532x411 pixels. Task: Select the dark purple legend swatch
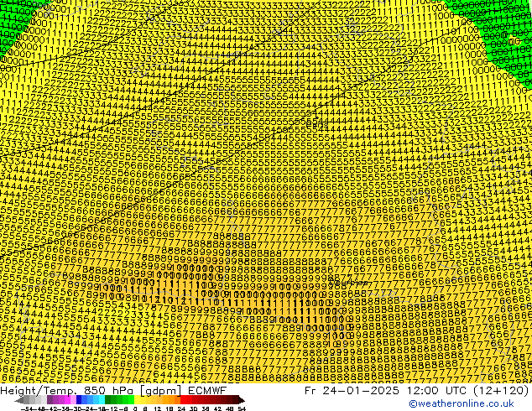[x=50, y=400]
